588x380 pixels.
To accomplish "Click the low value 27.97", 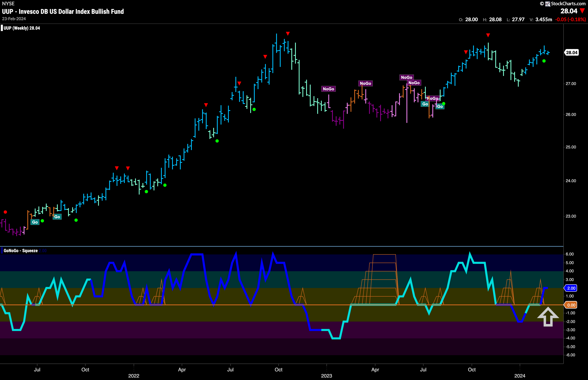I will tap(518, 20).
